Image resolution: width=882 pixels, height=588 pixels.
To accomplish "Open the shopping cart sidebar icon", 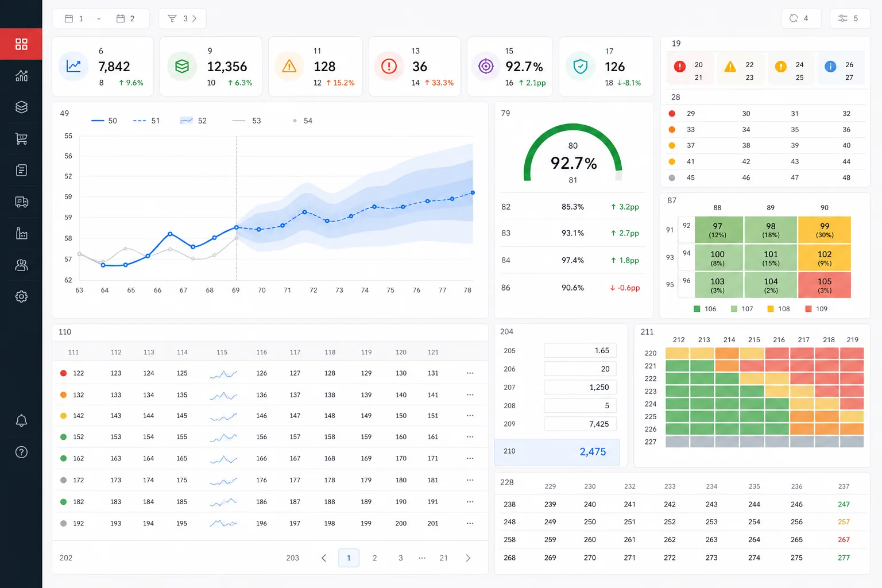I will tap(21, 139).
